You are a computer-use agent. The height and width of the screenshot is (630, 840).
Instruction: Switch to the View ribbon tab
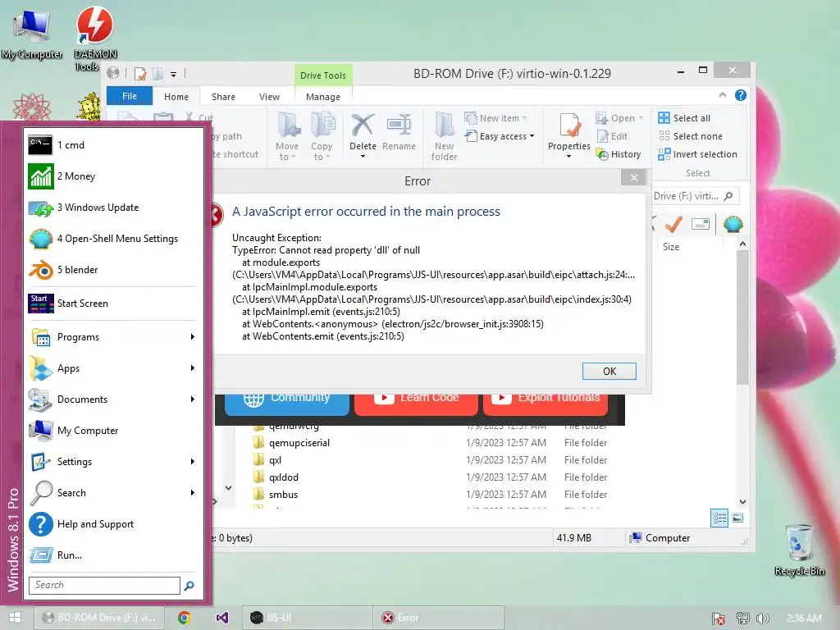point(269,97)
